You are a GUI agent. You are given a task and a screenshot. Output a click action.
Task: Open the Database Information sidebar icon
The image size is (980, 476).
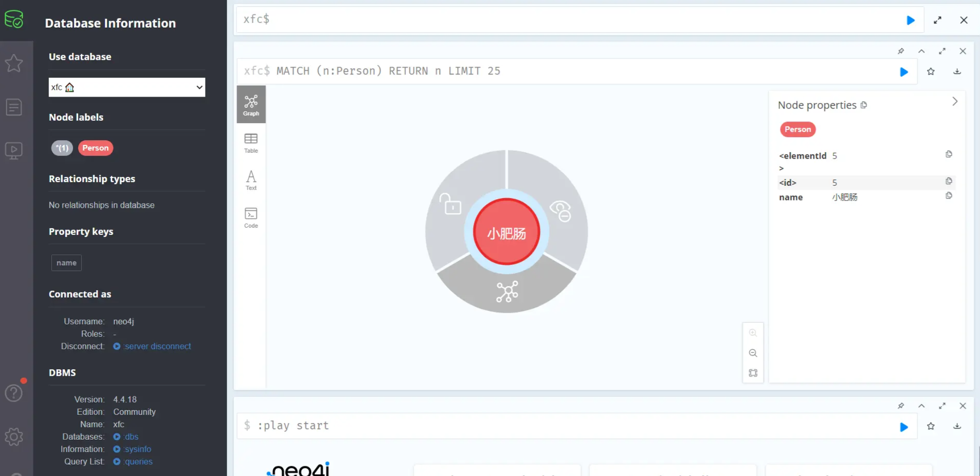[x=14, y=19]
